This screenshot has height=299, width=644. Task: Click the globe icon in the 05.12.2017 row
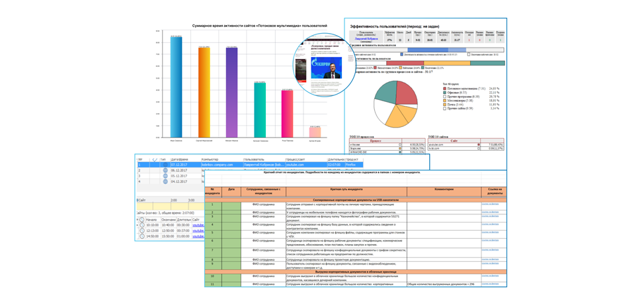point(165,176)
